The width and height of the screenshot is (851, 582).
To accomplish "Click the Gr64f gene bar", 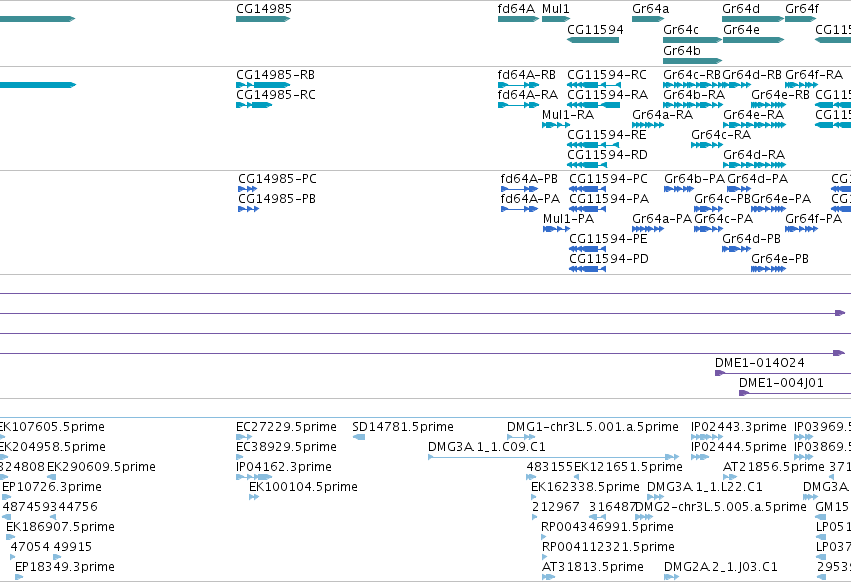I will coord(801,19).
